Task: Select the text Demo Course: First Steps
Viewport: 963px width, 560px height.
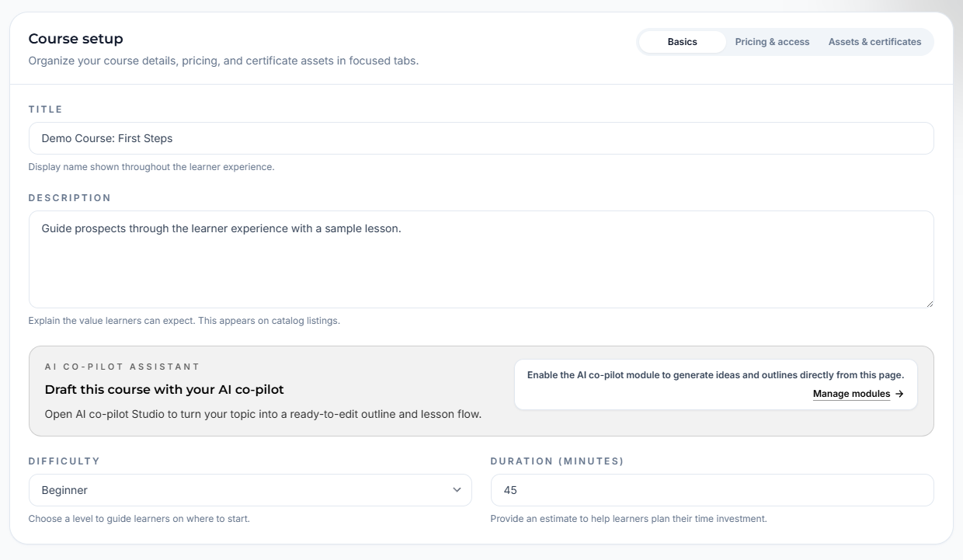Action: tap(106, 137)
